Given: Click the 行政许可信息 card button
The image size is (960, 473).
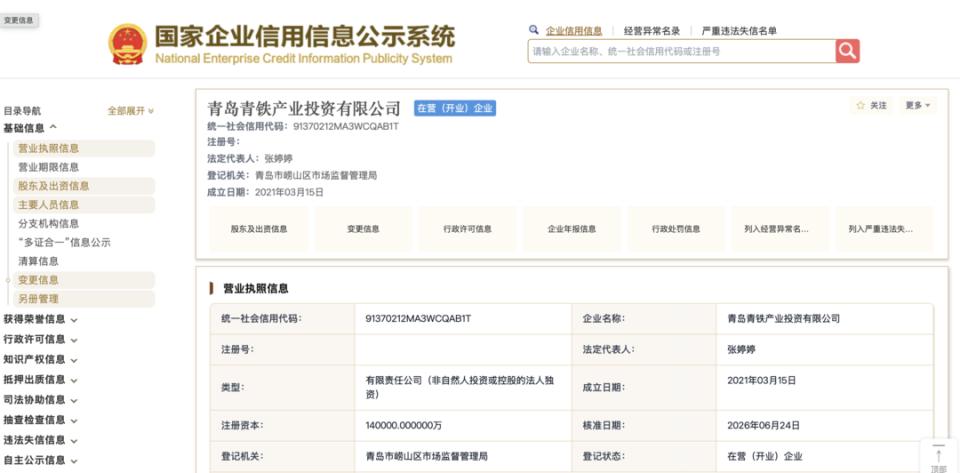Looking at the screenshot, I should coord(467,229).
